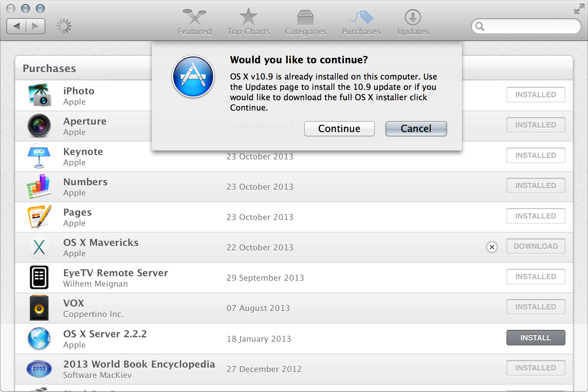Image resolution: width=588 pixels, height=392 pixels.
Task: Open 2013 World Book Encyclopedia title
Action: click(x=139, y=364)
